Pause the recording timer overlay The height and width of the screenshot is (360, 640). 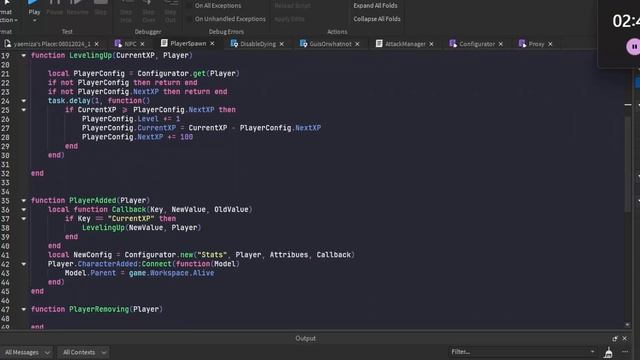tap(633, 47)
